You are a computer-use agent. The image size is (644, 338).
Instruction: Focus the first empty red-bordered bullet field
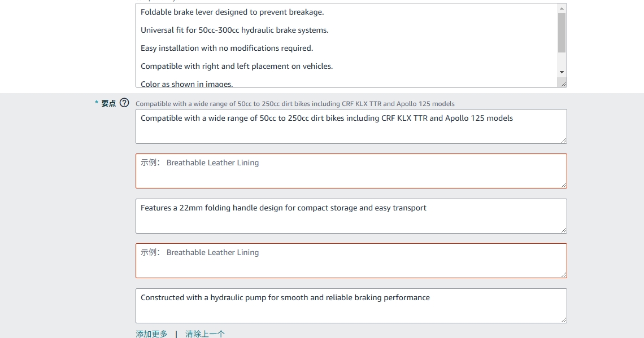(350, 171)
